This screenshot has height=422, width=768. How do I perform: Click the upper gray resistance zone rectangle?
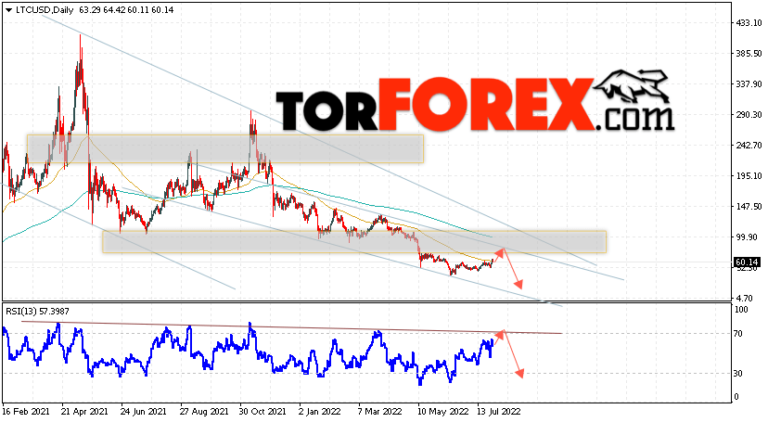point(225,148)
